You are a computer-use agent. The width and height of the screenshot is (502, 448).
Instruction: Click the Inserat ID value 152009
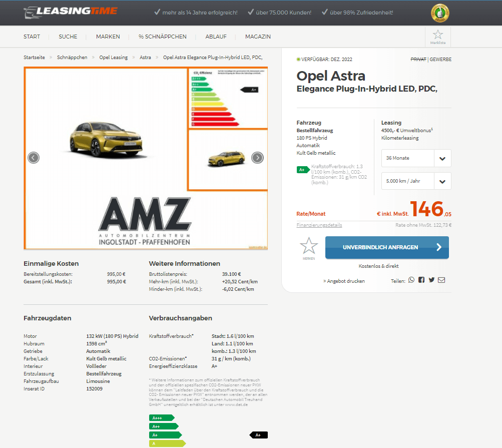94,389
